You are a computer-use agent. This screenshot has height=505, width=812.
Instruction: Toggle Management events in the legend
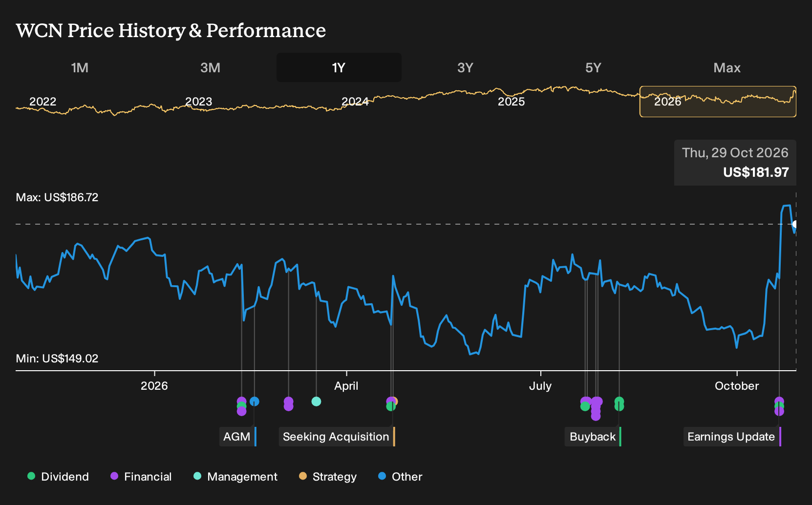(235, 477)
